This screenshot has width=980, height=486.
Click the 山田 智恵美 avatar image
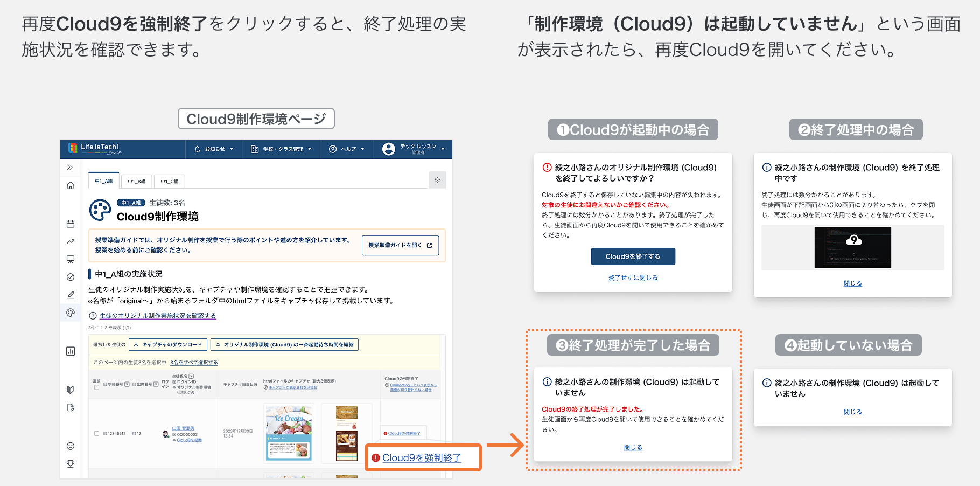click(x=166, y=434)
